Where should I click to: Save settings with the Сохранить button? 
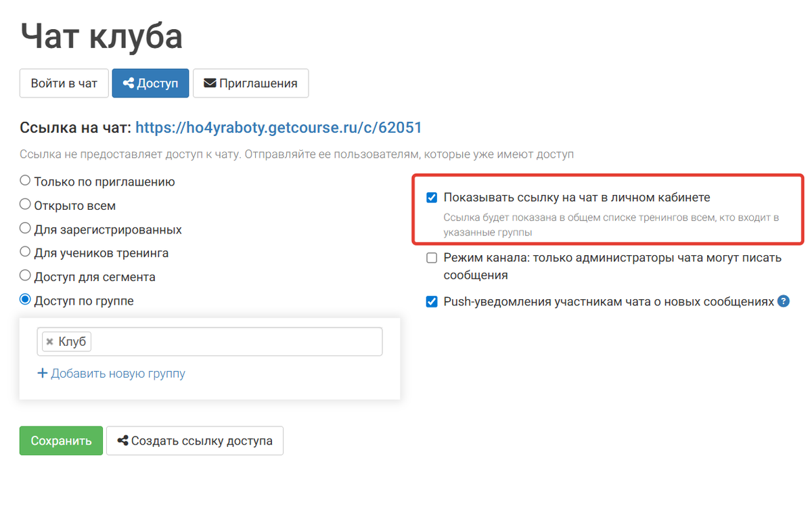pyautogui.click(x=61, y=441)
